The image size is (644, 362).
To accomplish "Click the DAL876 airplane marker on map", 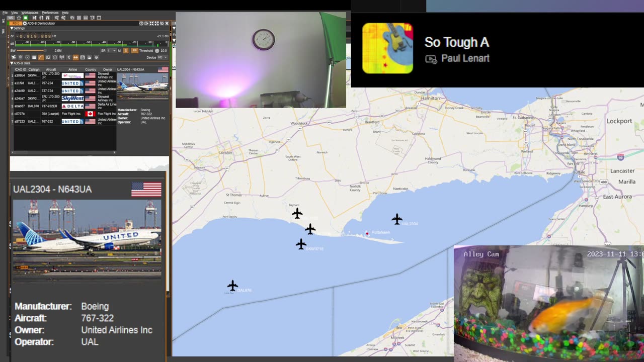I will (232, 286).
